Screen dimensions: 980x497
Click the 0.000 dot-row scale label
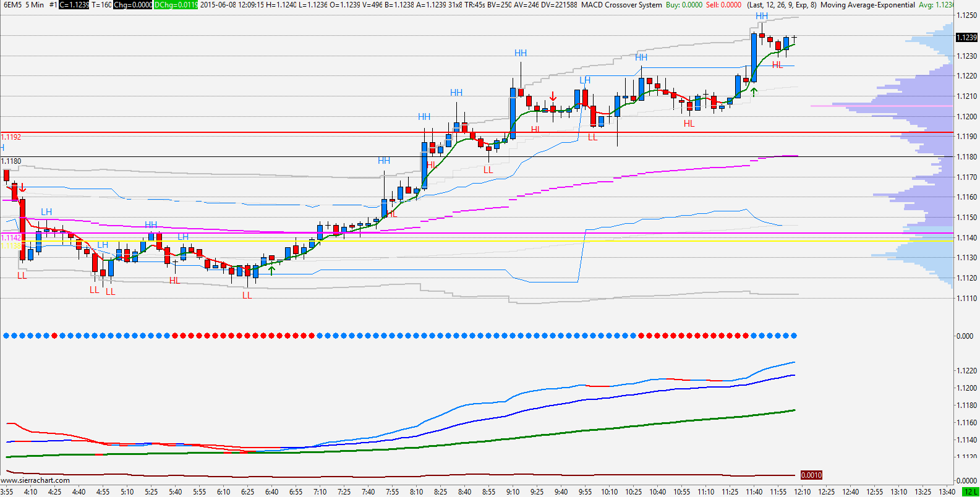965,336
